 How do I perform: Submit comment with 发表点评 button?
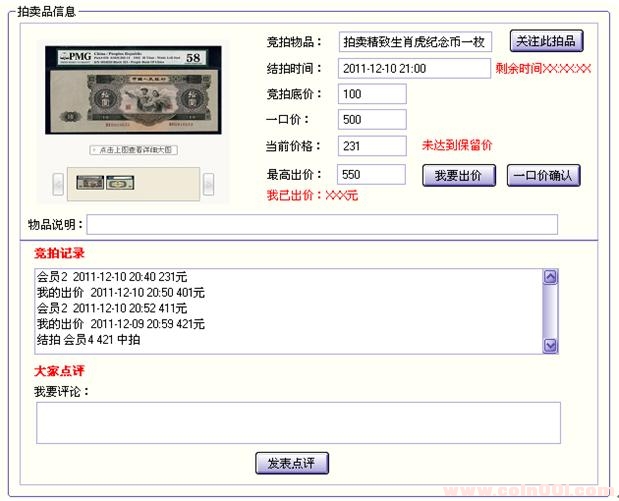291,463
